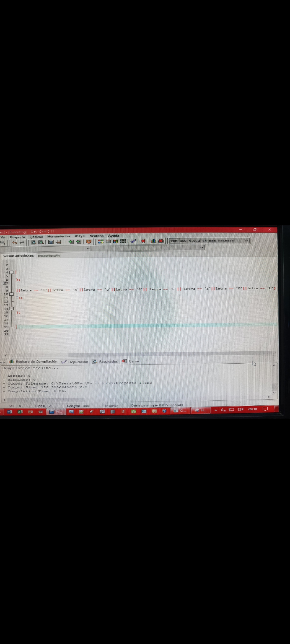
Task: Click the Print icon in toolbar
Action: [x=2, y=243]
